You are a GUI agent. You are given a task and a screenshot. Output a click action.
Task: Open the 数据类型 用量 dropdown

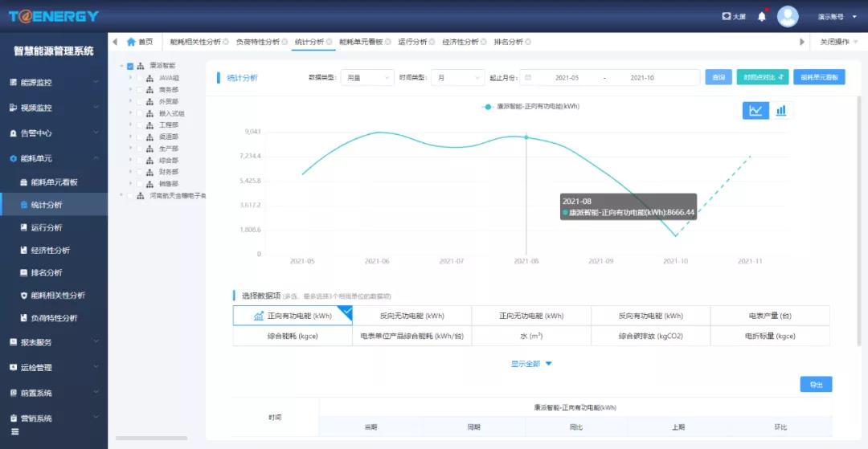(367, 78)
